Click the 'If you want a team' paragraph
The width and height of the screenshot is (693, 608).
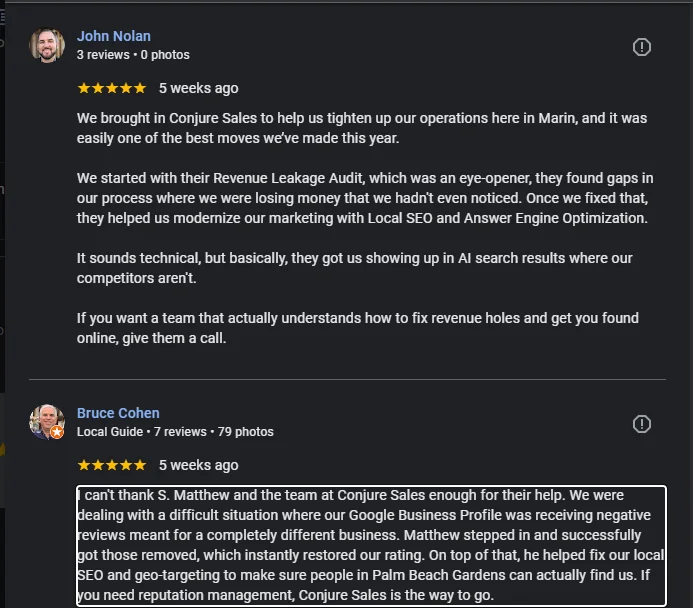[357, 328]
